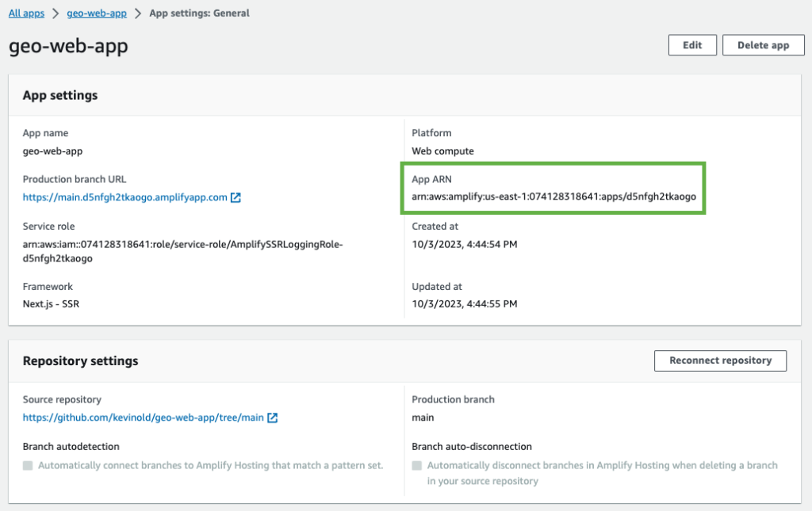This screenshot has width=812, height=511.
Task: Click the Edit button
Action: [x=692, y=45]
